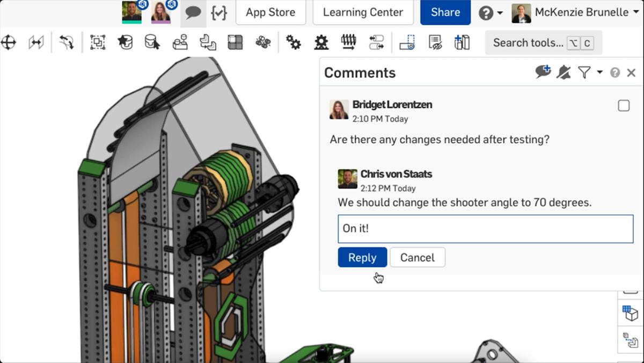Cancel the comment reply
The image size is (644, 363).
tap(418, 257)
